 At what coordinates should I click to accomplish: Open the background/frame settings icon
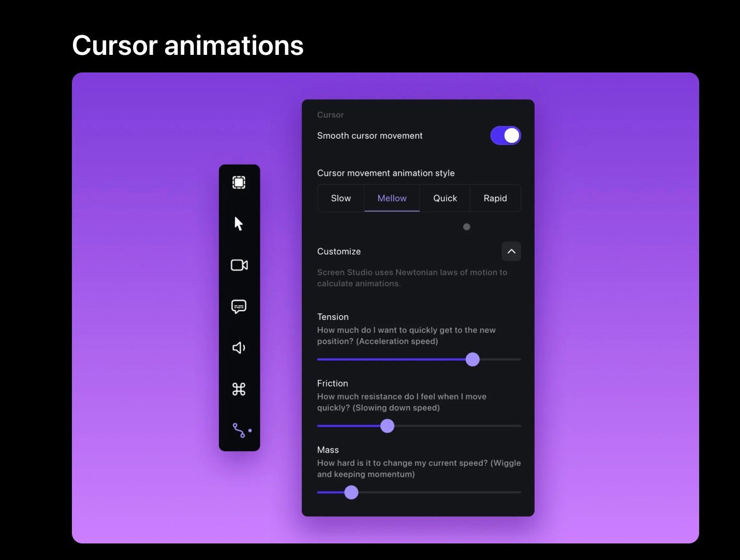point(239,182)
